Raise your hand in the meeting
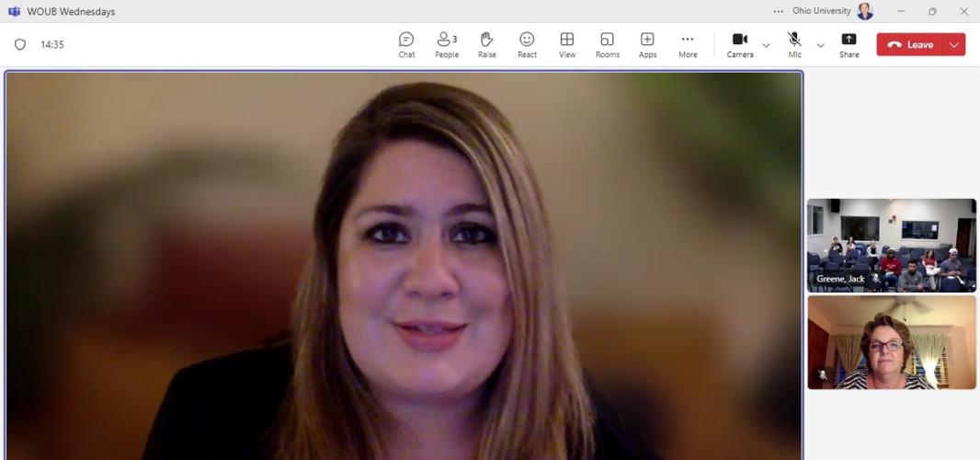The image size is (980, 460). point(486,43)
